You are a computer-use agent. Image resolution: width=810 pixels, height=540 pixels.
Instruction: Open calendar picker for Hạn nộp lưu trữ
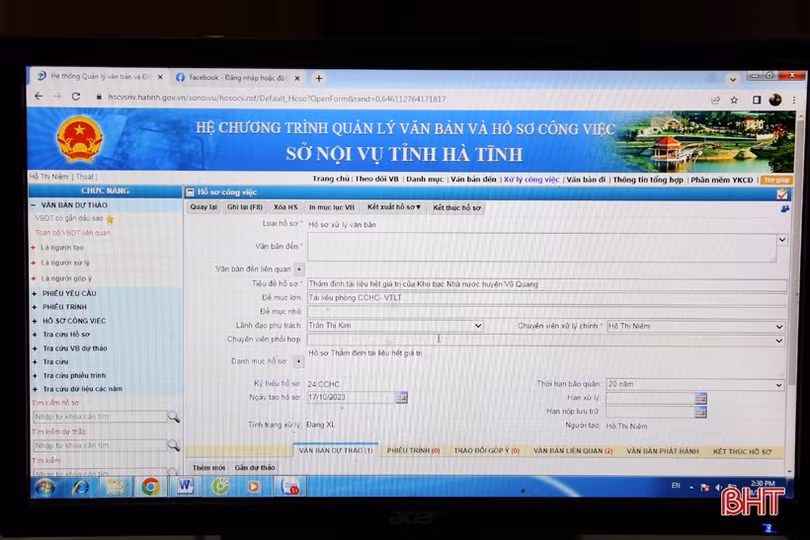(700, 412)
